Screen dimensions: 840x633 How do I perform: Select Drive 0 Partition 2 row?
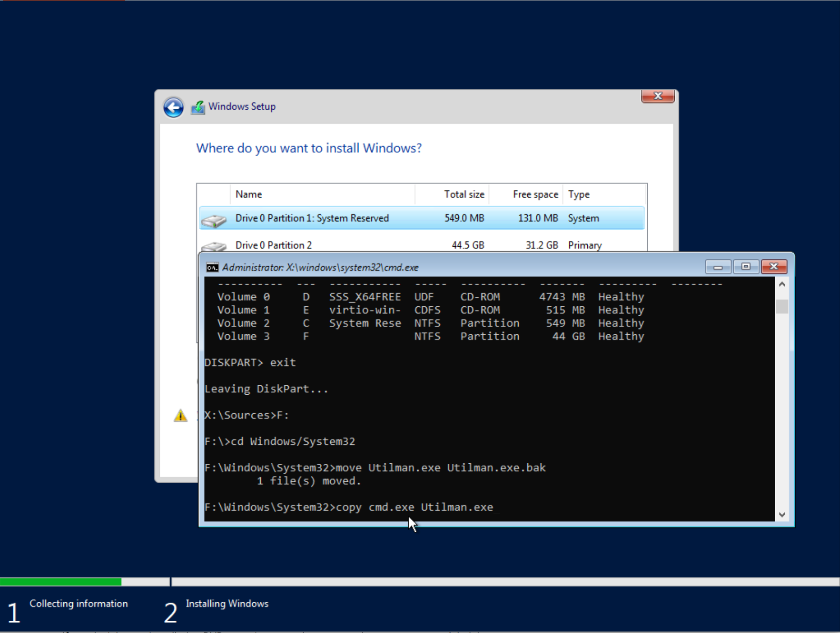point(421,245)
